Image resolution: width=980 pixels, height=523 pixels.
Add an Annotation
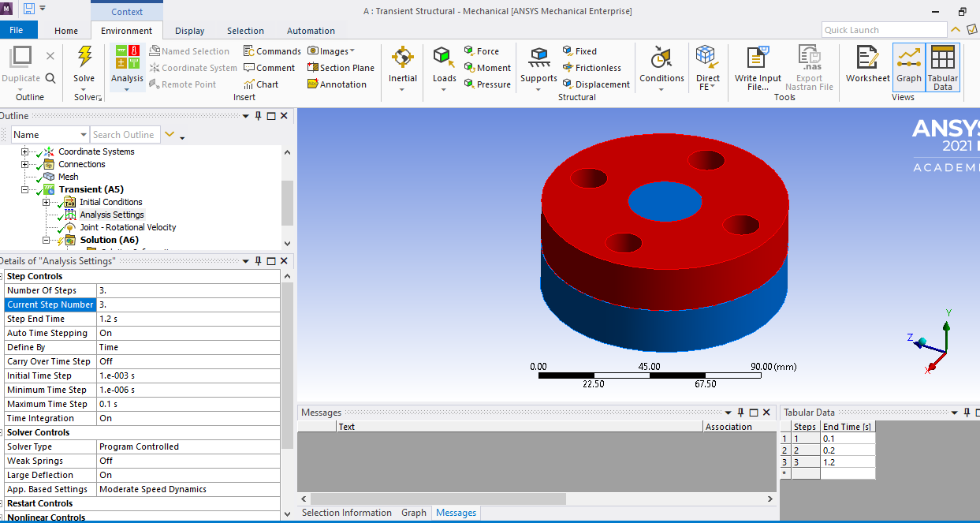(337, 84)
